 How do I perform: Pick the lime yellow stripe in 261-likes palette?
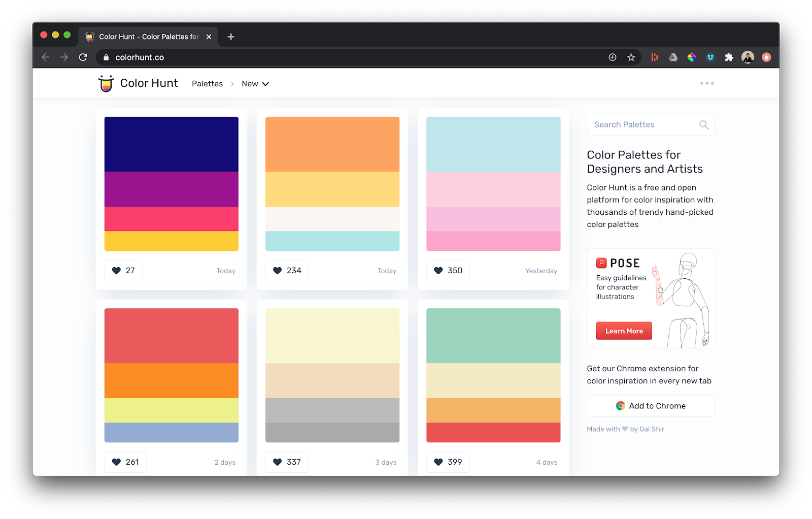tap(172, 410)
